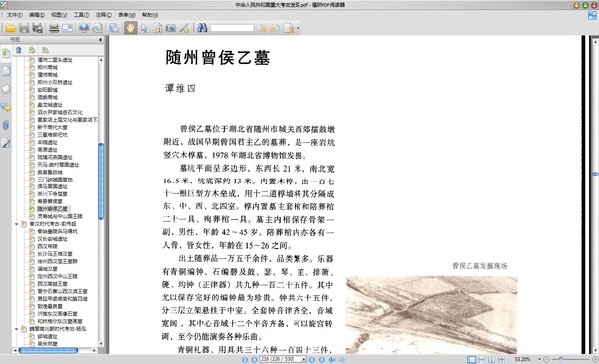Click the Open folder toolbar icon
Image resolution: width=599 pixels, height=364 pixels.
point(10,28)
